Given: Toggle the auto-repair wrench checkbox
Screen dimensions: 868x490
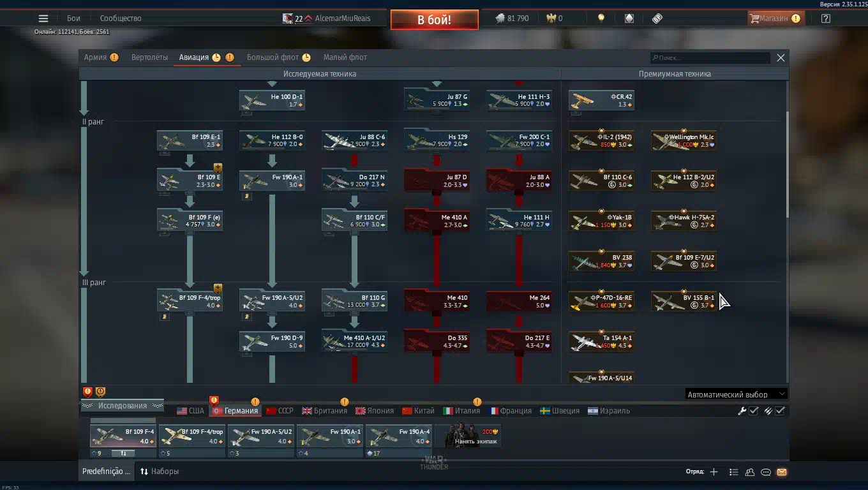Looking at the screenshot, I should 753,411.
